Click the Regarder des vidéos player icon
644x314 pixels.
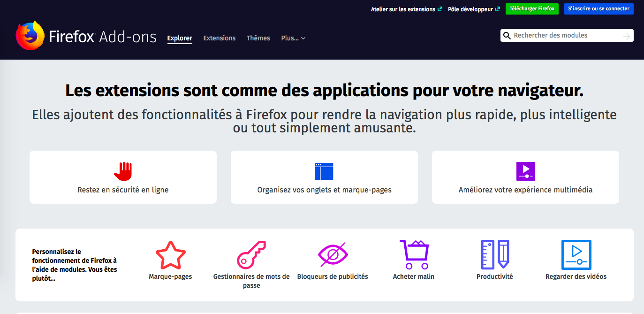576,255
